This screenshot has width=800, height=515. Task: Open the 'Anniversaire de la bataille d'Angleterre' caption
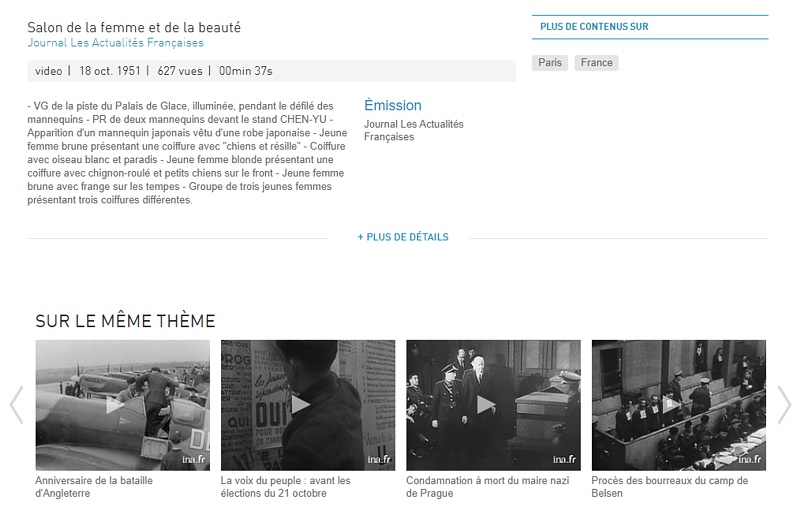tap(94, 486)
